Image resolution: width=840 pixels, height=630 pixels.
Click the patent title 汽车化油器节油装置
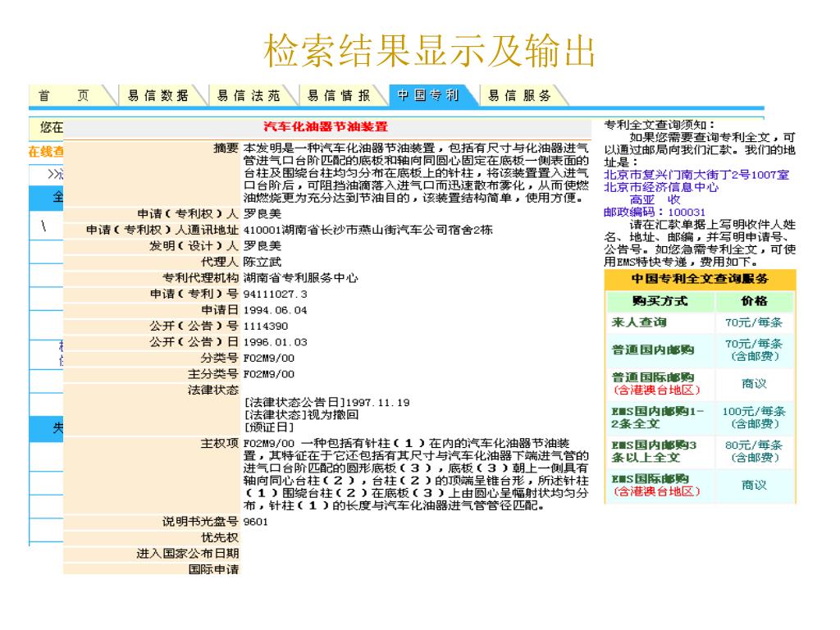tap(325, 127)
